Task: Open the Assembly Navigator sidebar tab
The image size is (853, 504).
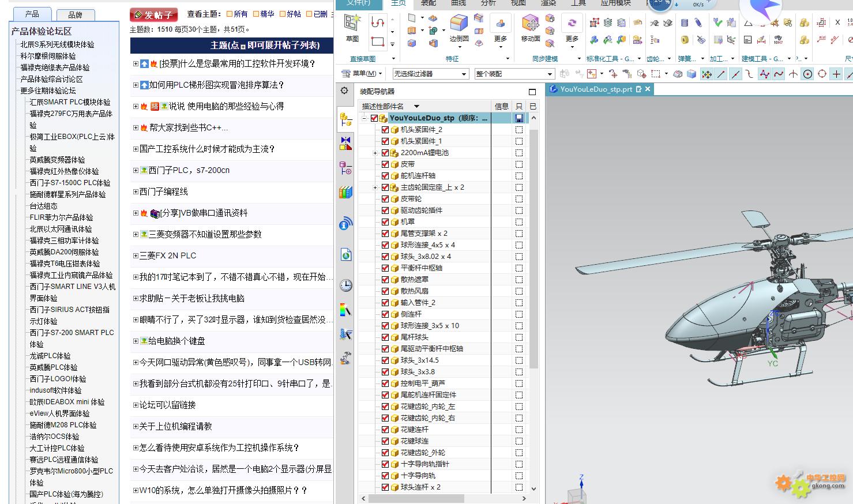Action: point(345,119)
